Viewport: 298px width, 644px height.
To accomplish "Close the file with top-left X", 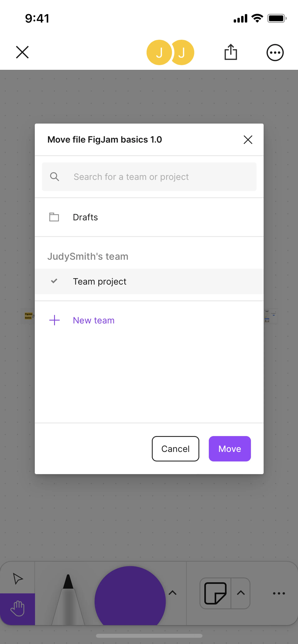I will 22,52.
